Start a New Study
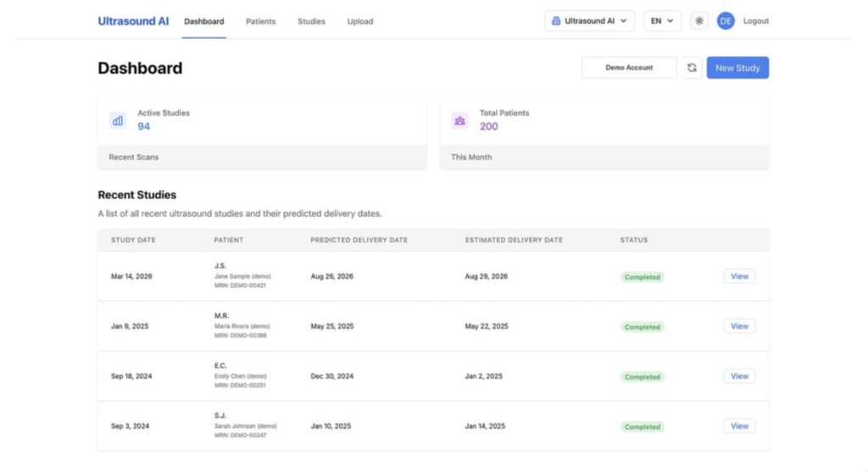Screen dimensions: 868x472 point(737,68)
